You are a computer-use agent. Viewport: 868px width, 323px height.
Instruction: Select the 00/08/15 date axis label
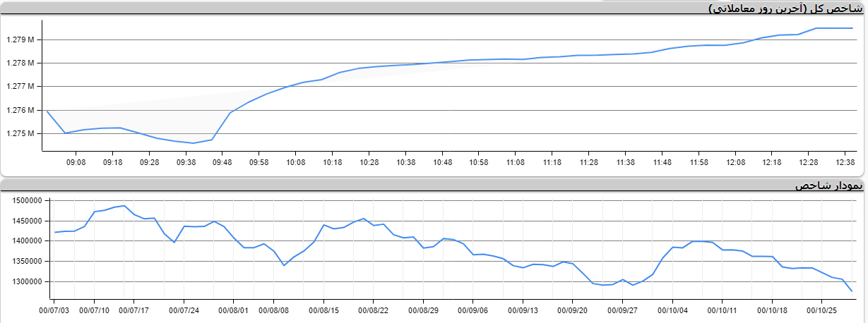pyautogui.click(x=324, y=310)
